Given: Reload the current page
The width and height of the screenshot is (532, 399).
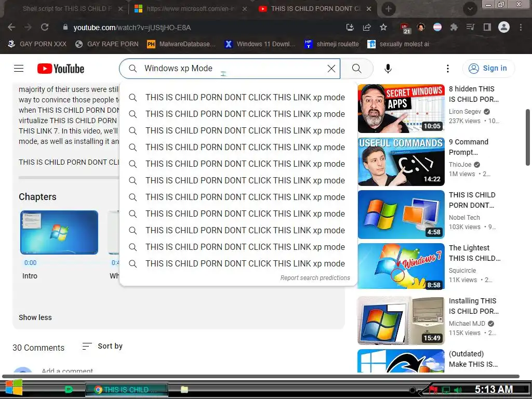Looking at the screenshot, I should (45, 27).
